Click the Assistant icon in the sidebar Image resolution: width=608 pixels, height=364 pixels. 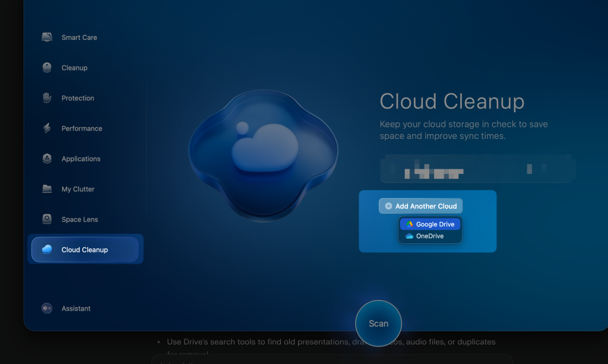(x=47, y=308)
